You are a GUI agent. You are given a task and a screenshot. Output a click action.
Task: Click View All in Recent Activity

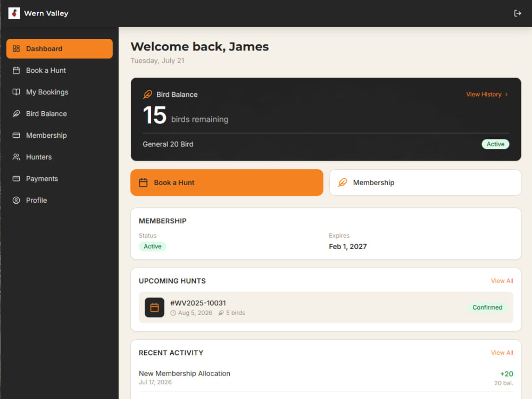[502, 353]
